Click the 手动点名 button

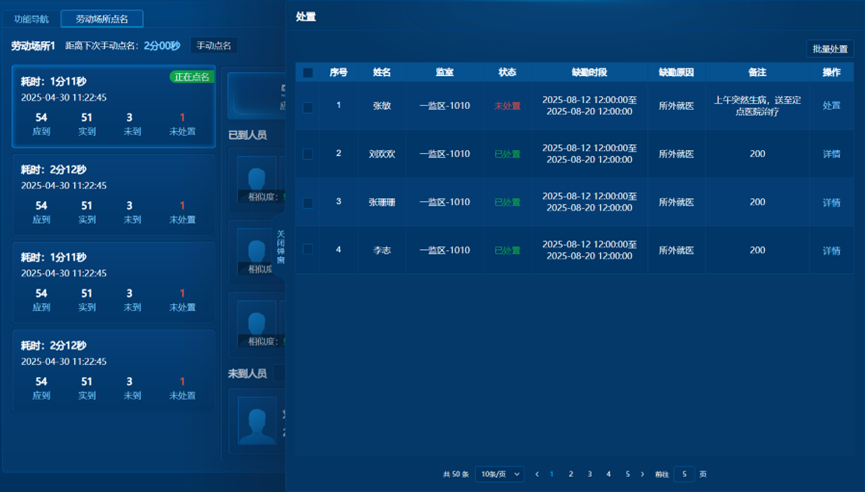[213, 46]
